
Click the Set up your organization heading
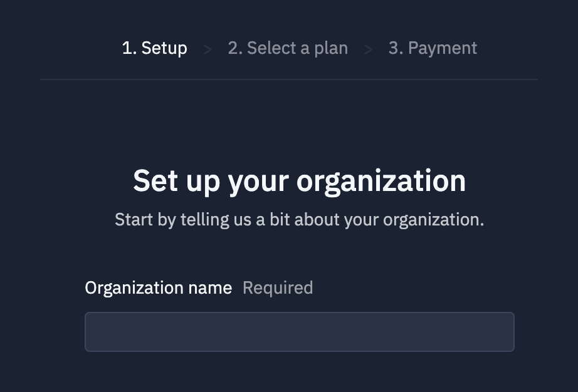click(299, 181)
